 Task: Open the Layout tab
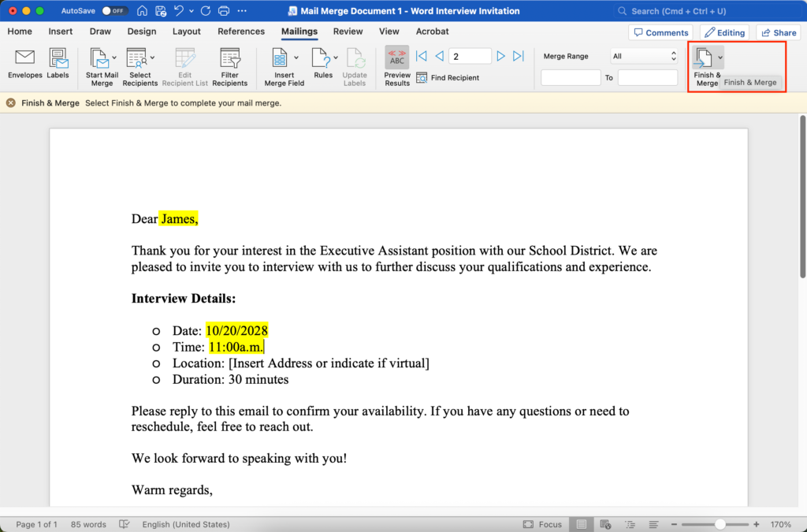pos(187,32)
